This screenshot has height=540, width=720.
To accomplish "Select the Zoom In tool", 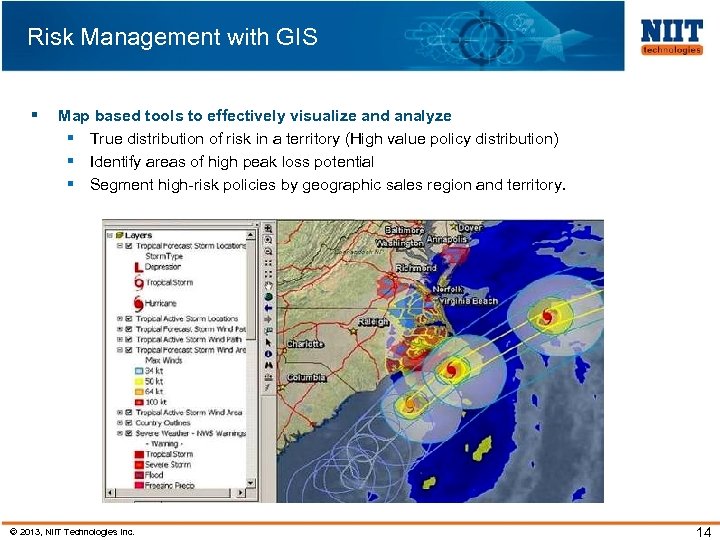I will coord(269,228).
